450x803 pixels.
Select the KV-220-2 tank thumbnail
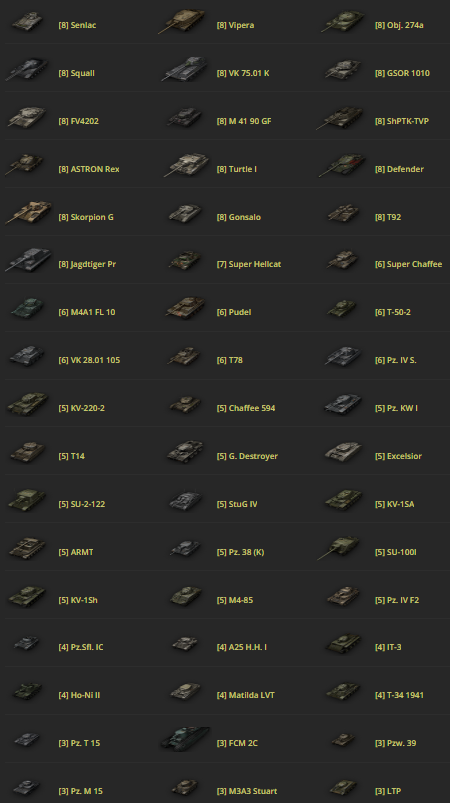28,405
